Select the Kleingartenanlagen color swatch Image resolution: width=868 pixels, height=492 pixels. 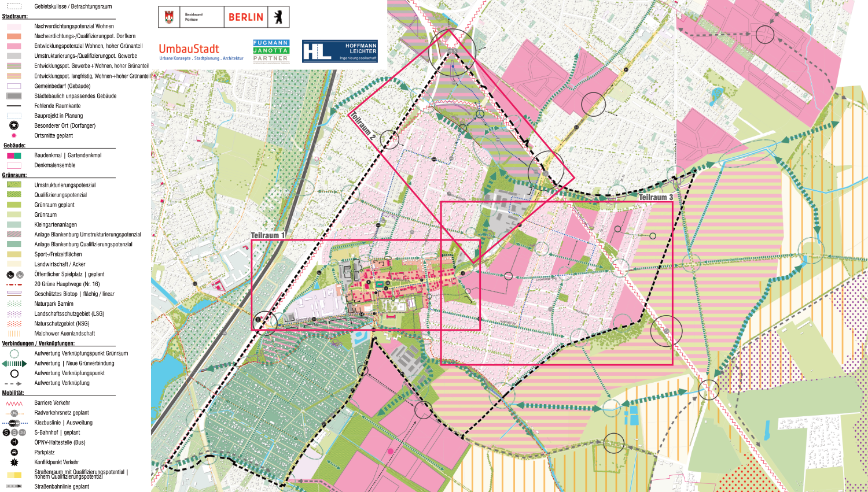14,224
